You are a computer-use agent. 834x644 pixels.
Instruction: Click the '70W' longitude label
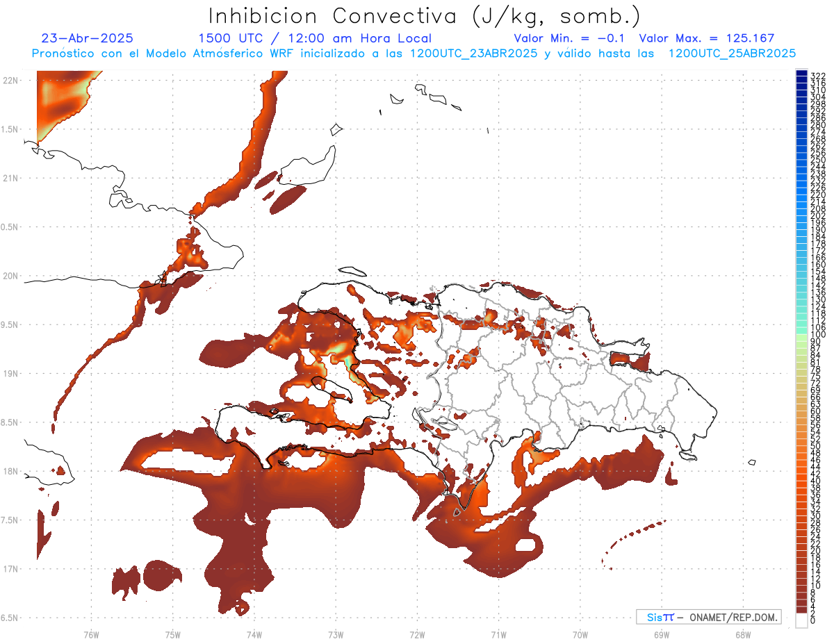tap(580, 634)
